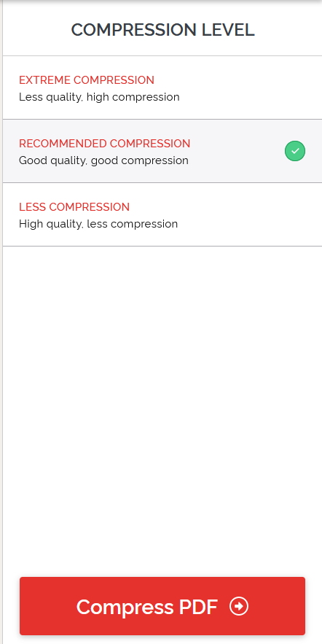
Task: Click the COMPRESSION LEVEL heading
Action: [163, 30]
